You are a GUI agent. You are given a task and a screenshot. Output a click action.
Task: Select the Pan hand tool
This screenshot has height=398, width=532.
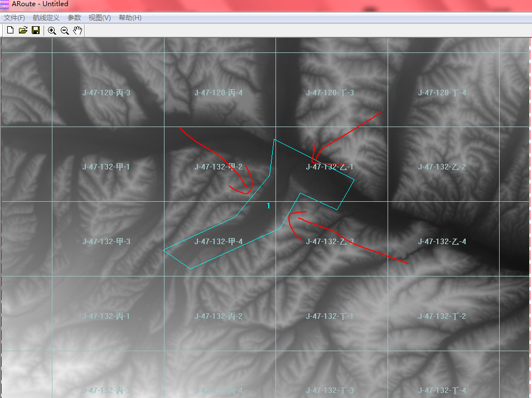point(78,31)
